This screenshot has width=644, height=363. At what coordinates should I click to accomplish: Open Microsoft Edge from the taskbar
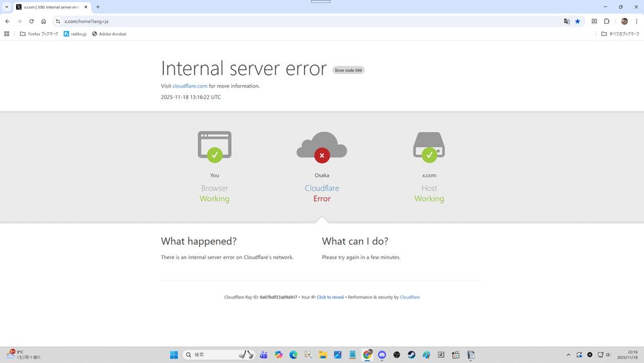pos(293,355)
